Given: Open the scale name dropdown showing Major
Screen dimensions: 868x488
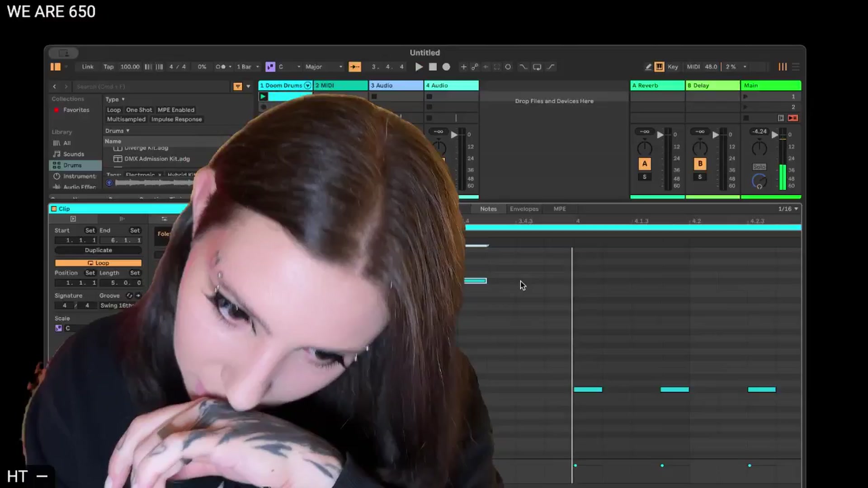Looking at the screenshot, I should coord(324,67).
